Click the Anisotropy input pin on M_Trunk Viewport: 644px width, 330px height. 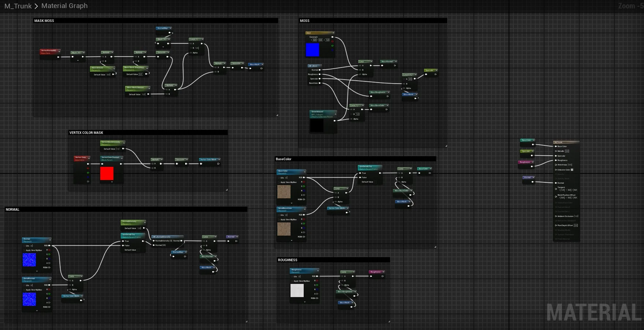coord(556,165)
